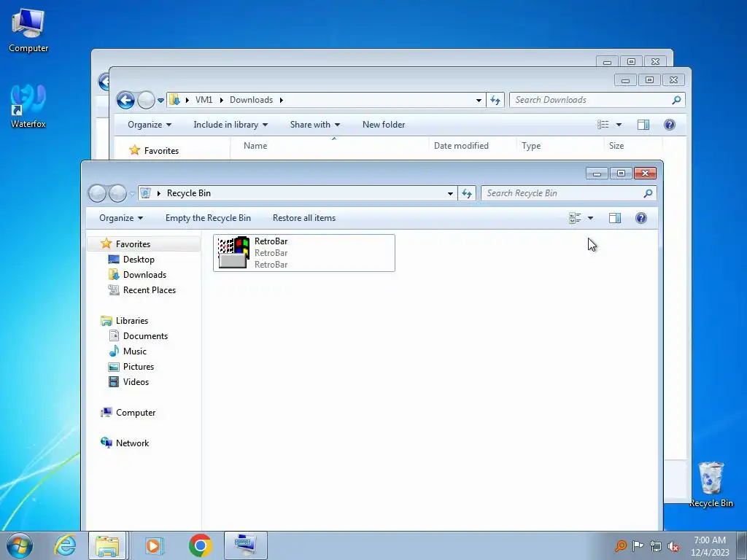Click Empty the Recycle Bin
This screenshot has width=747, height=560.
[208, 218]
